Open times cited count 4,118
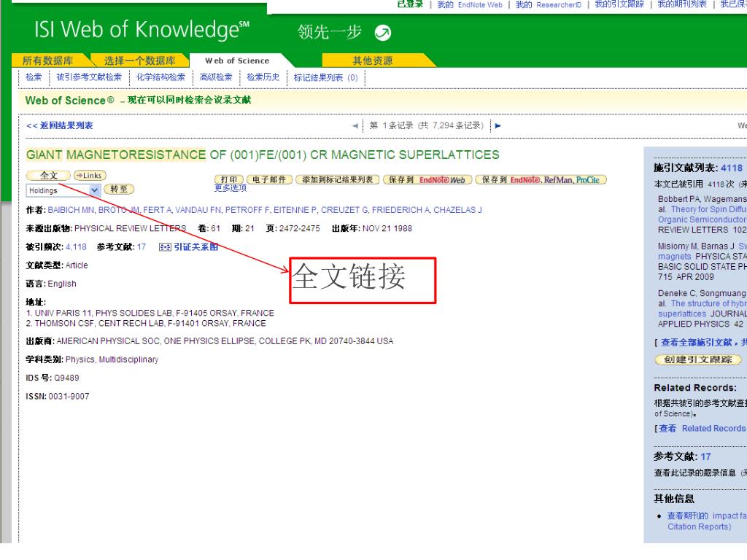 click(x=76, y=246)
